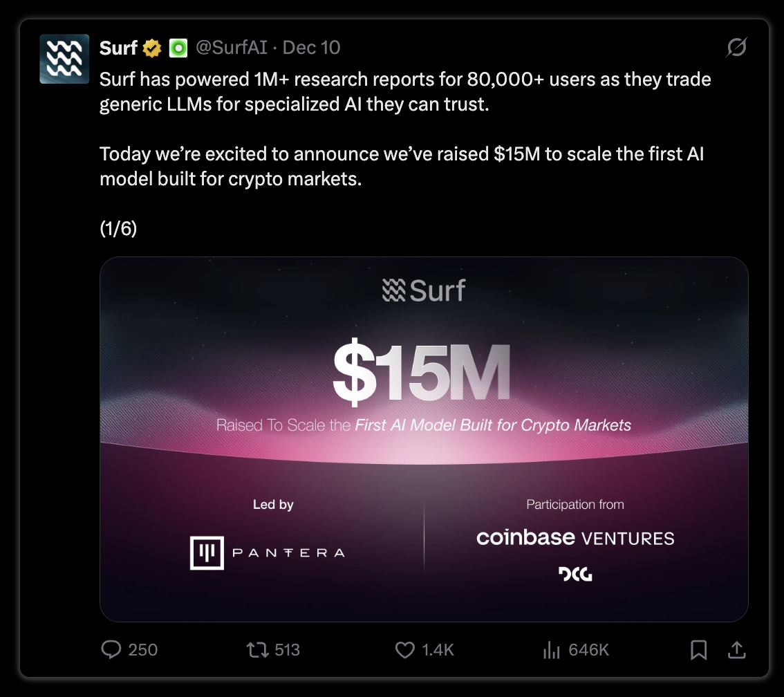Open the @SurfAI handle link
The height and width of the screenshot is (697, 784).
pos(232,48)
